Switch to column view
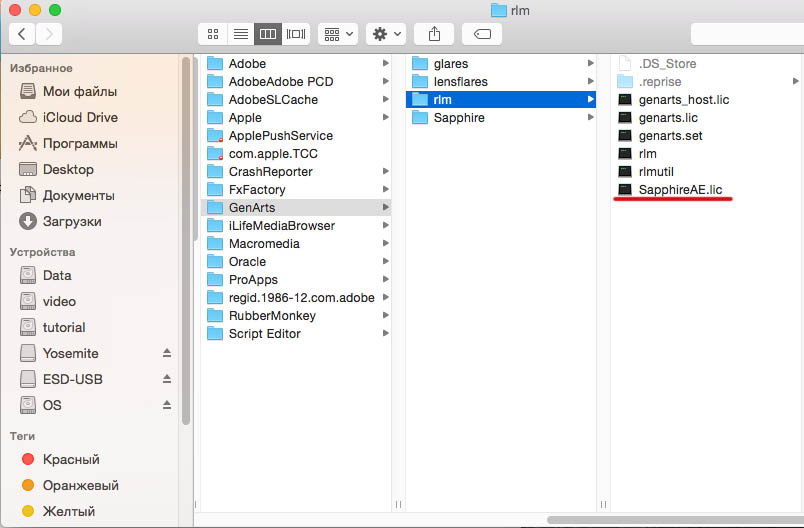 click(268, 34)
